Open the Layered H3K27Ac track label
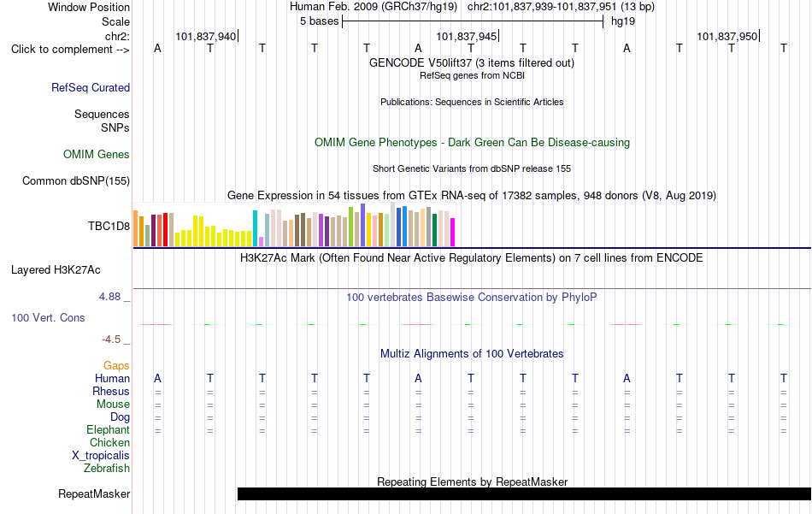The width and height of the screenshot is (812, 514). (56, 270)
